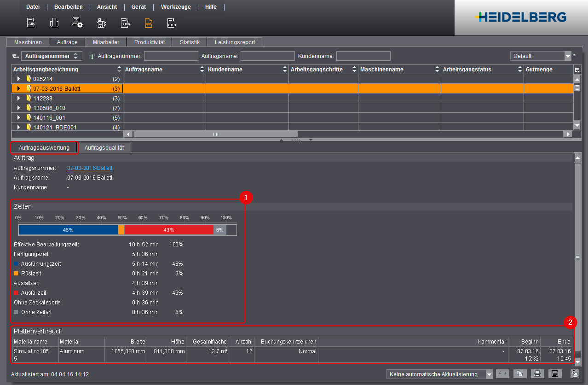Click the floppy disk save icon
The width and height of the screenshot is (588, 385).
(x=555, y=374)
